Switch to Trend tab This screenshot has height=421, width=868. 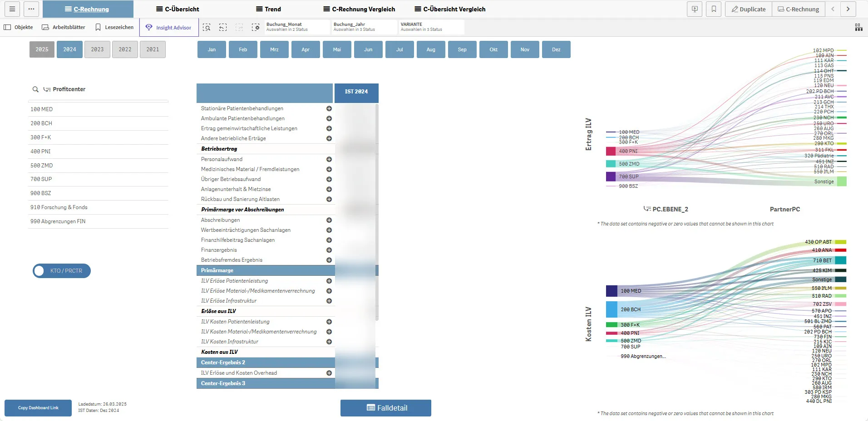(x=268, y=9)
